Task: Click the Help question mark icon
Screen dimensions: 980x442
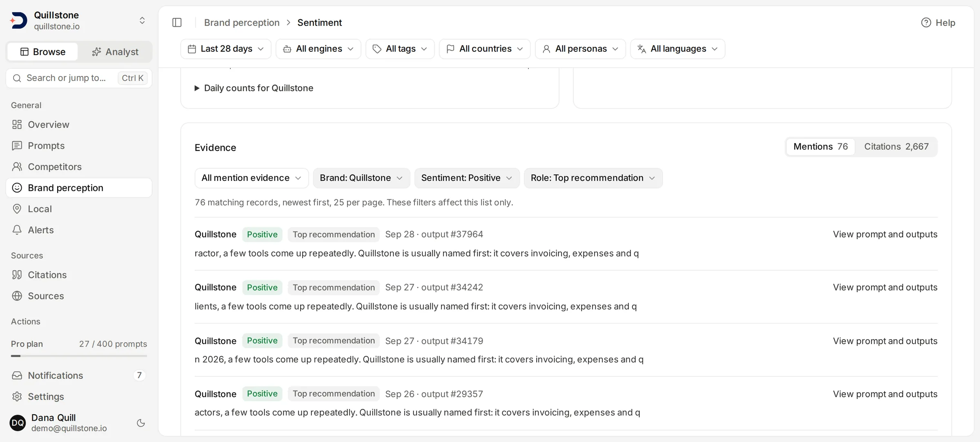Action: click(x=926, y=22)
